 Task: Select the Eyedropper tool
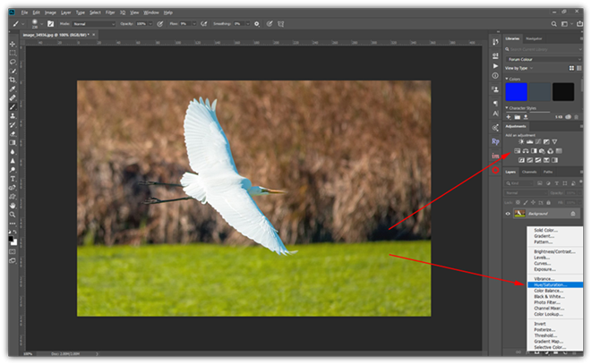[x=13, y=89]
